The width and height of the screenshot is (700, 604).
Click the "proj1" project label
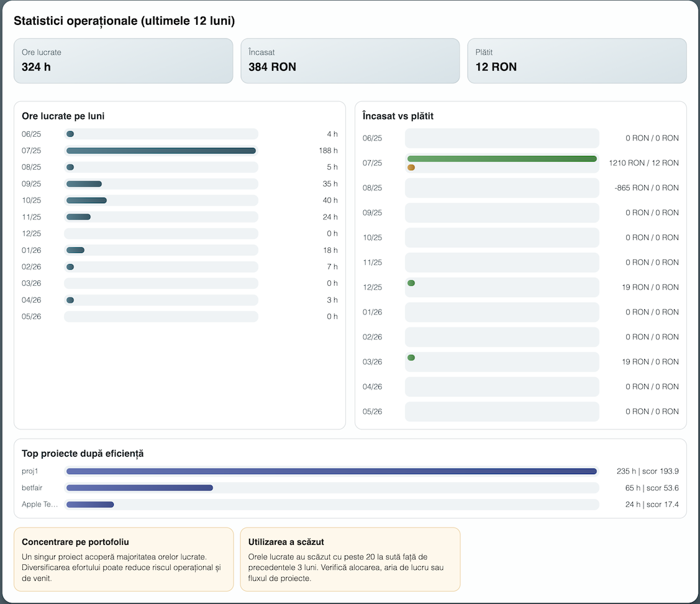click(x=30, y=471)
